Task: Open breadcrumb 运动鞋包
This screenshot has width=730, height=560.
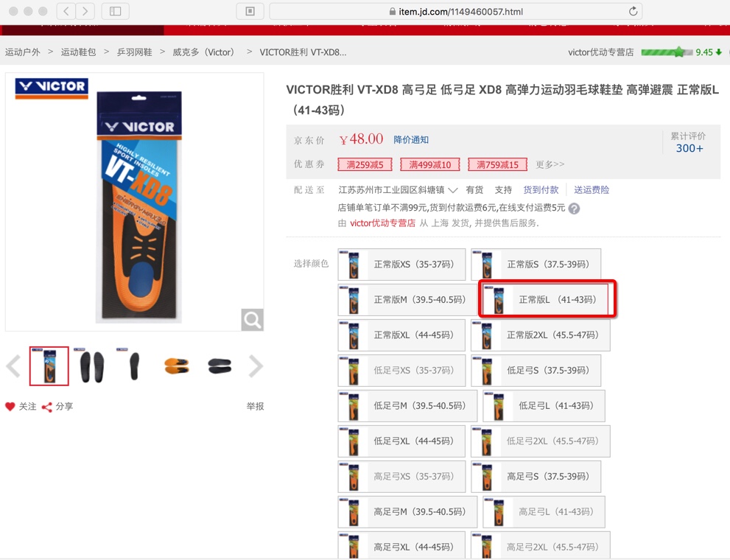Action: click(78, 52)
